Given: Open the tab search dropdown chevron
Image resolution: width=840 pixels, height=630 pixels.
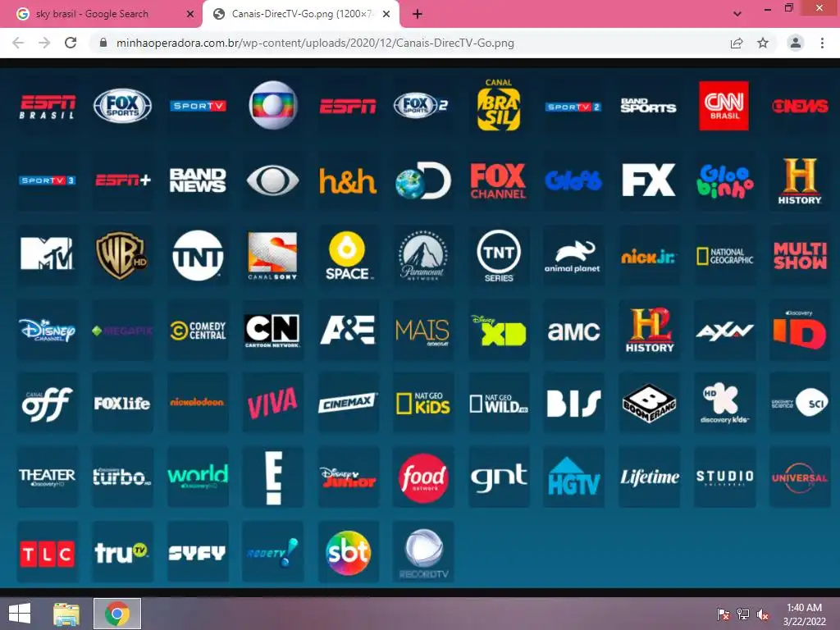Looking at the screenshot, I should 737,14.
